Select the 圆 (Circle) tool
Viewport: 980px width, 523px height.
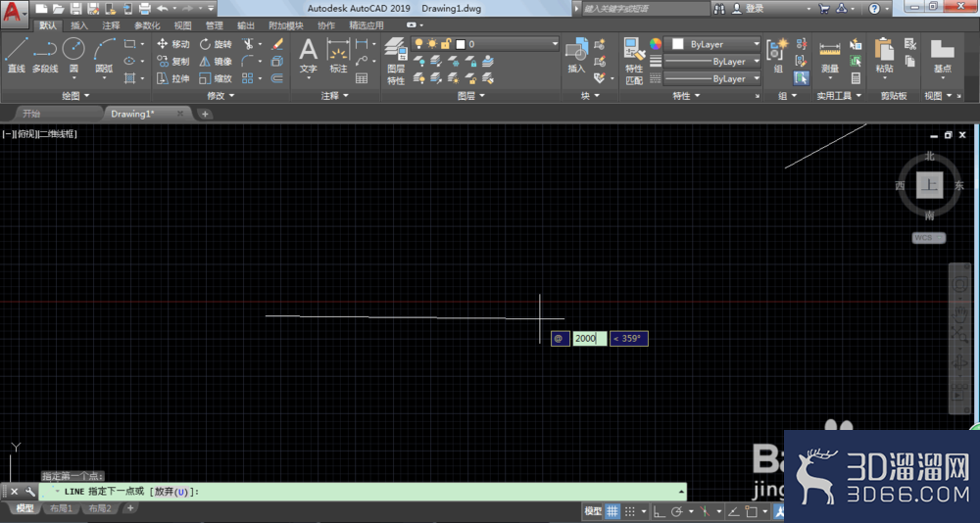pyautogui.click(x=73, y=56)
